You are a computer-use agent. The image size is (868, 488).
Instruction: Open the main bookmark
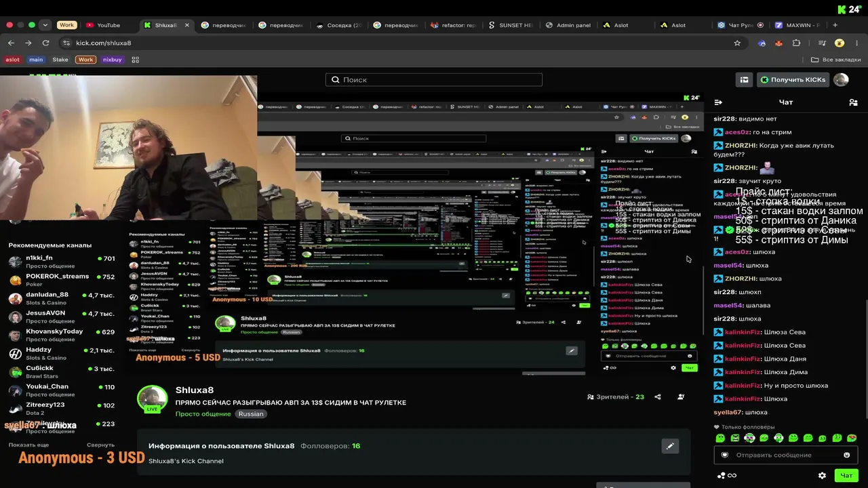[x=36, y=60]
